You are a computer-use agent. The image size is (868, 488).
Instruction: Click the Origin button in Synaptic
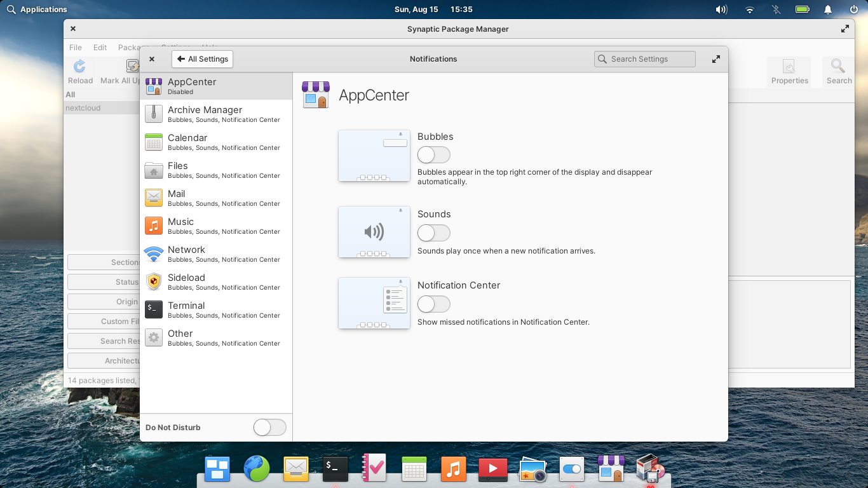[104, 302]
